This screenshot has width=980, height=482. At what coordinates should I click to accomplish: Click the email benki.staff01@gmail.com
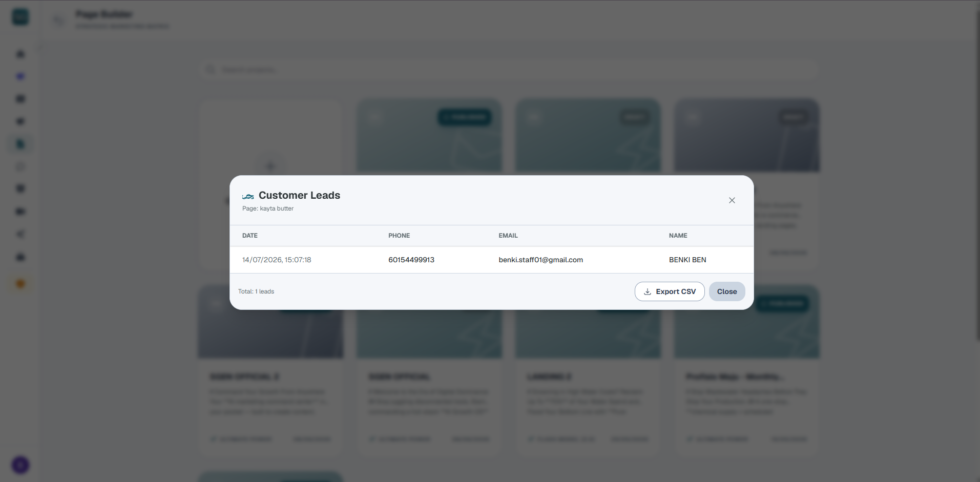point(540,260)
